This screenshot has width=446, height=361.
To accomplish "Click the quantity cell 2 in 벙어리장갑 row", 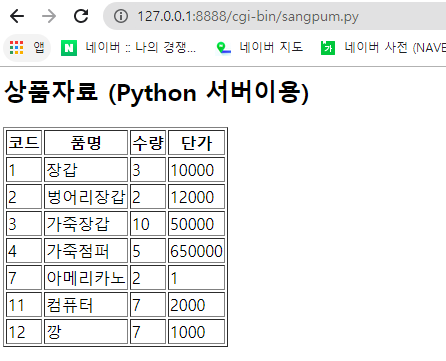I will 148,197.
